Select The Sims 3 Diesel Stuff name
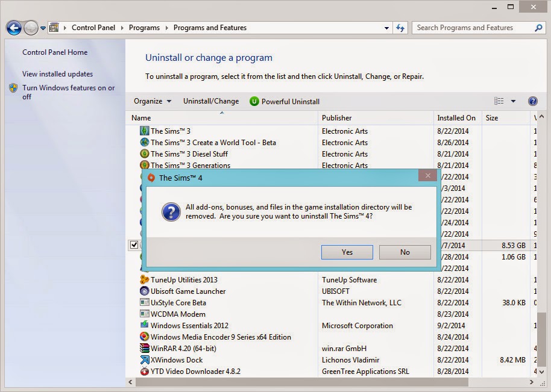 [x=189, y=154]
